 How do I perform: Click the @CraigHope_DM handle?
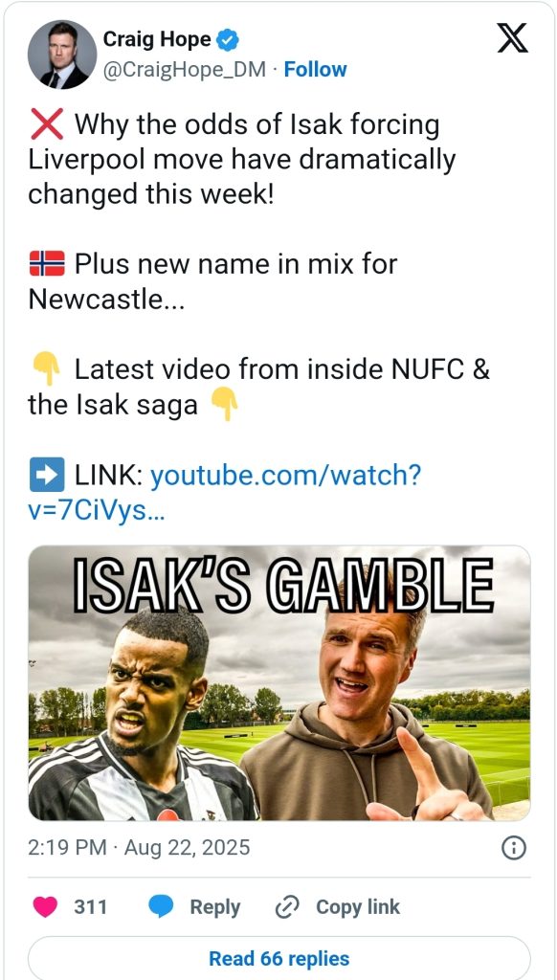pos(185,69)
